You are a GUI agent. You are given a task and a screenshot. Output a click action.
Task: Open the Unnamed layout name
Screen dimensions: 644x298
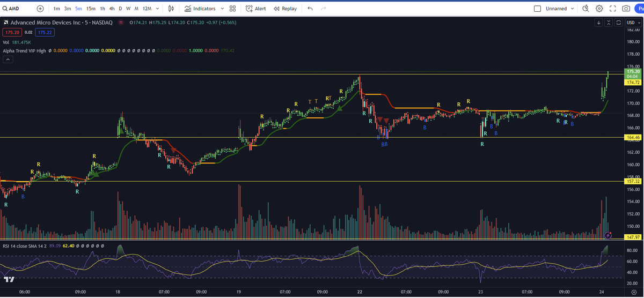pyautogui.click(x=557, y=9)
